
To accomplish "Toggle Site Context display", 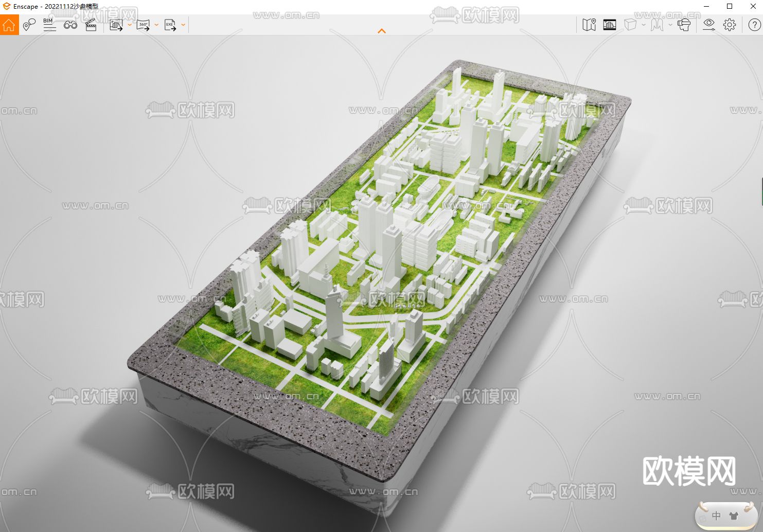I will [610, 24].
